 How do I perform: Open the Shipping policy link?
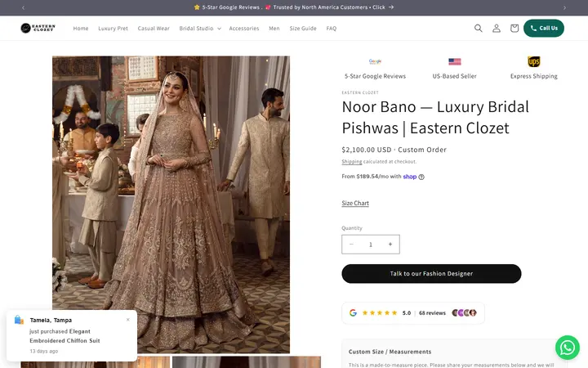(x=352, y=161)
